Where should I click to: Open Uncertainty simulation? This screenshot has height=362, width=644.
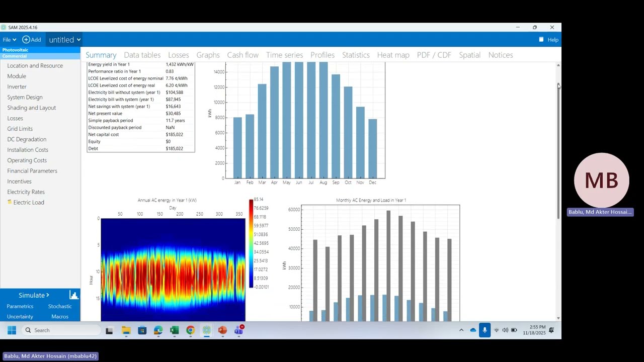click(20, 317)
